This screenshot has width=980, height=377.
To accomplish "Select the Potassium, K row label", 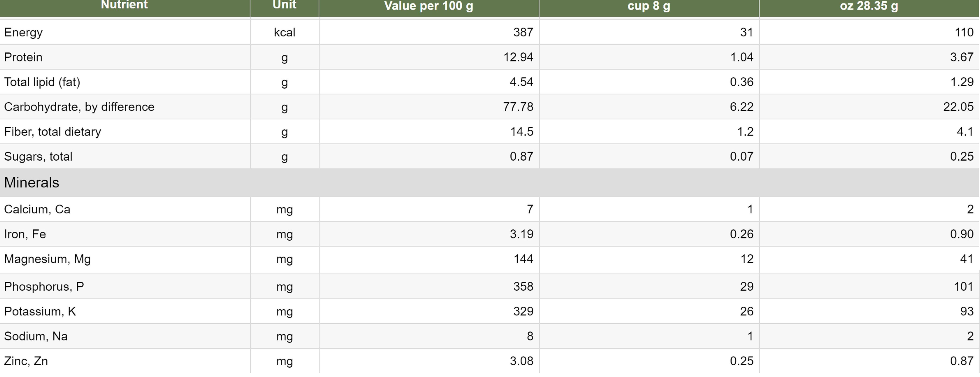I will click(x=40, y=311).
